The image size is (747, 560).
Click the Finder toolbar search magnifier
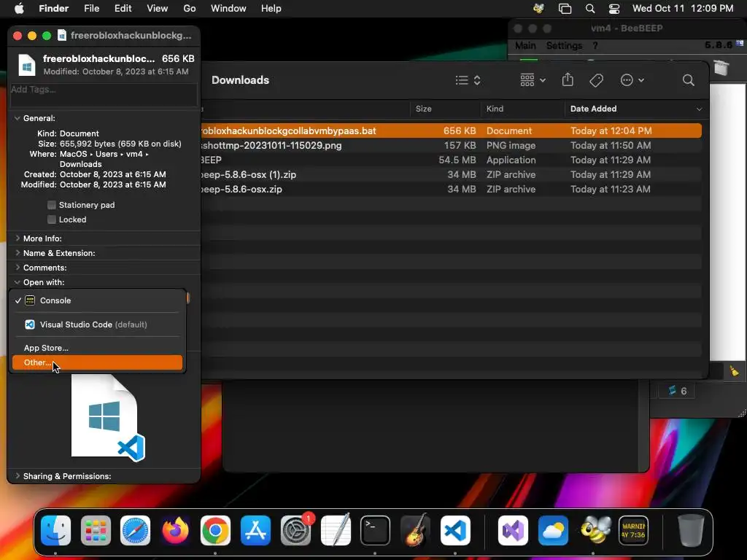click(x=688, y=80)
